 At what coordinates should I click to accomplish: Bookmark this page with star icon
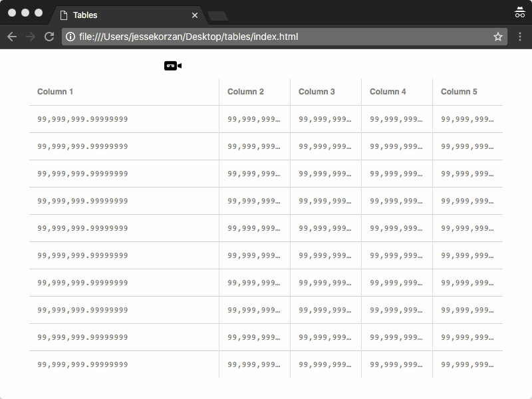pos(497,37)
